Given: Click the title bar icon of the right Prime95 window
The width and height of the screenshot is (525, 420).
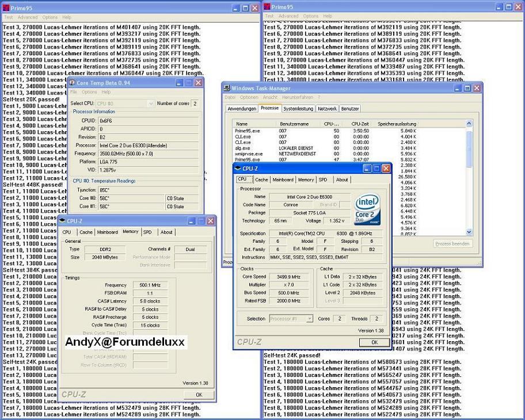Looking at the screenshot, I should point(267,7).
